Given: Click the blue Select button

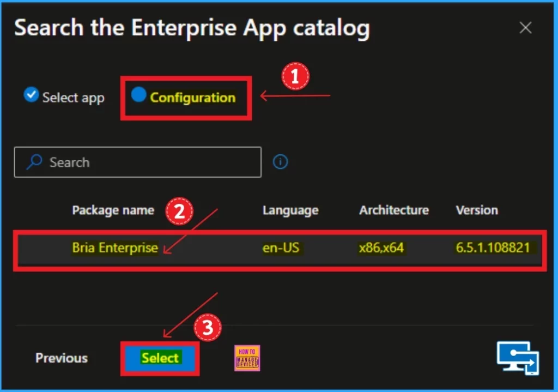Looking at the screenshot, I should point(160,358).
